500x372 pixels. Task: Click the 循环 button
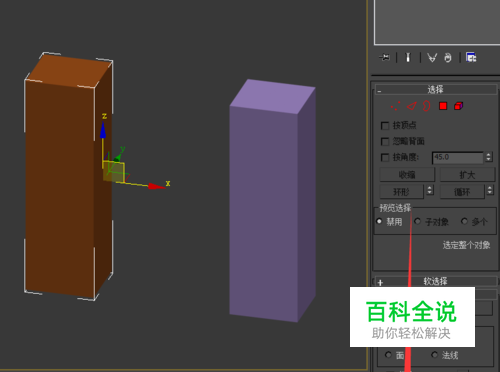(462, 192)
